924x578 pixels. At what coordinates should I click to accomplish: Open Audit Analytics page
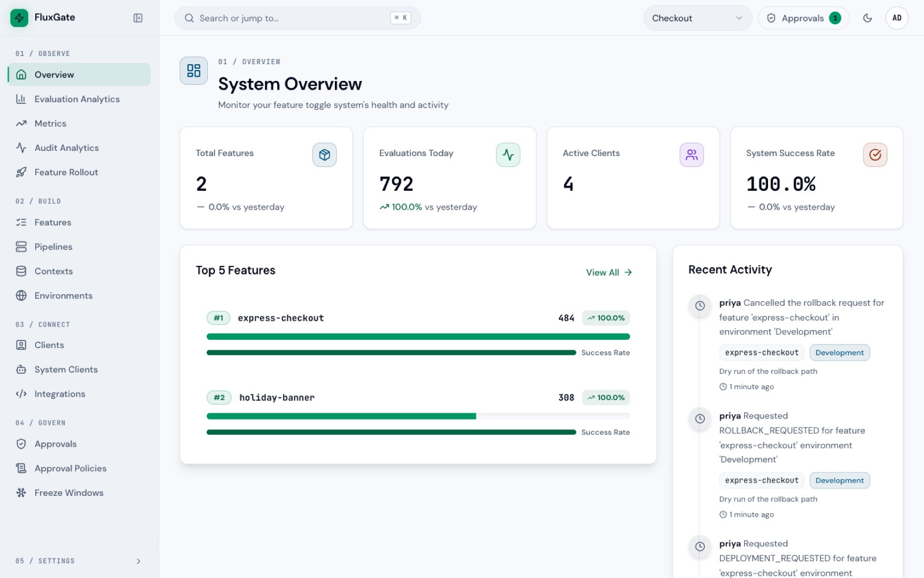point(79,148)
